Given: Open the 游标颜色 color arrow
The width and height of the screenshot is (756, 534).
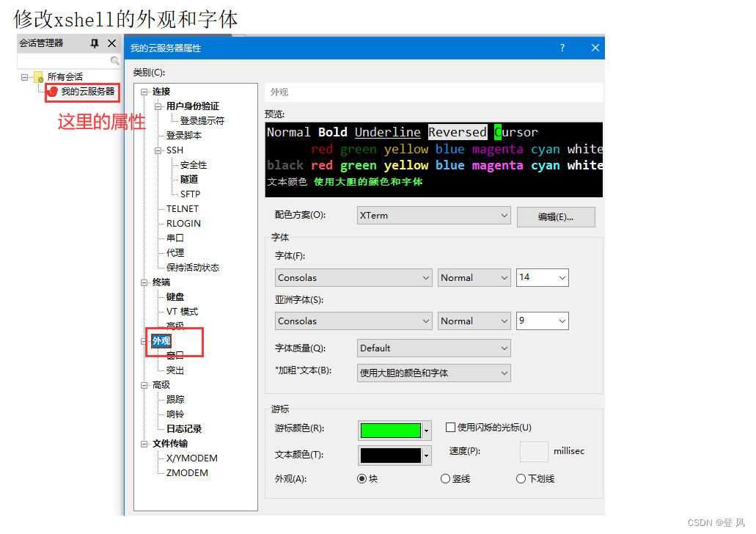Looking at the screenshot, I should pos(426,431).
